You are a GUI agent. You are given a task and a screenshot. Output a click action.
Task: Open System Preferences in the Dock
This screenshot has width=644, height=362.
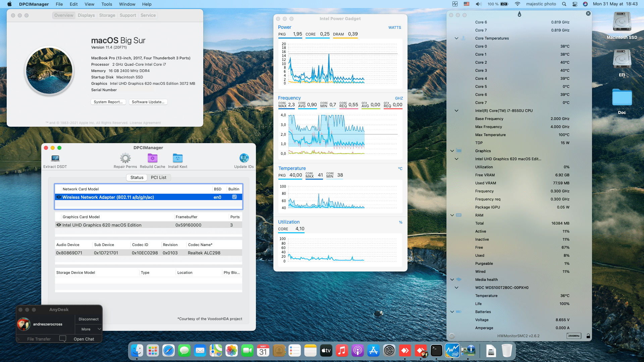(389, 351)
